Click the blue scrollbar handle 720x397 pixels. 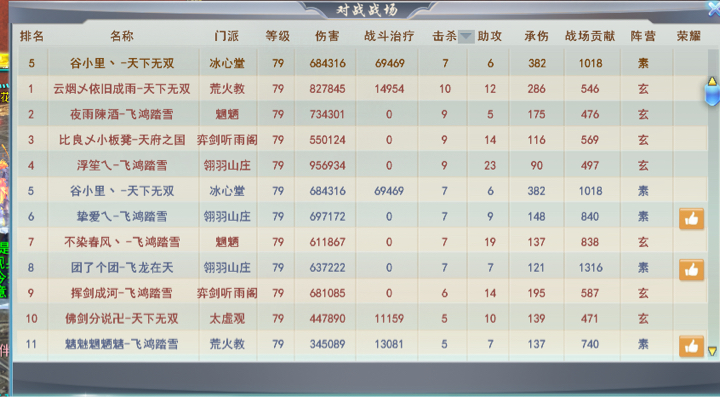pos(712,95)
